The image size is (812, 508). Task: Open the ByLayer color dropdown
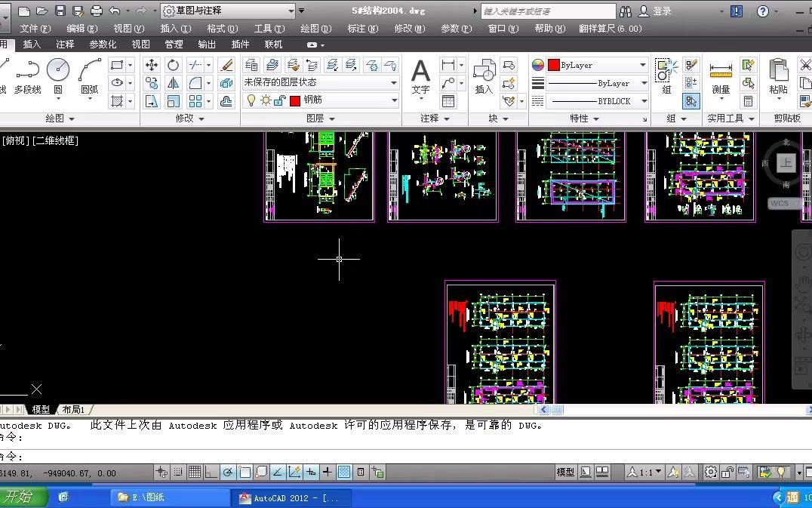pyautogui.click(x=597, y=65)
